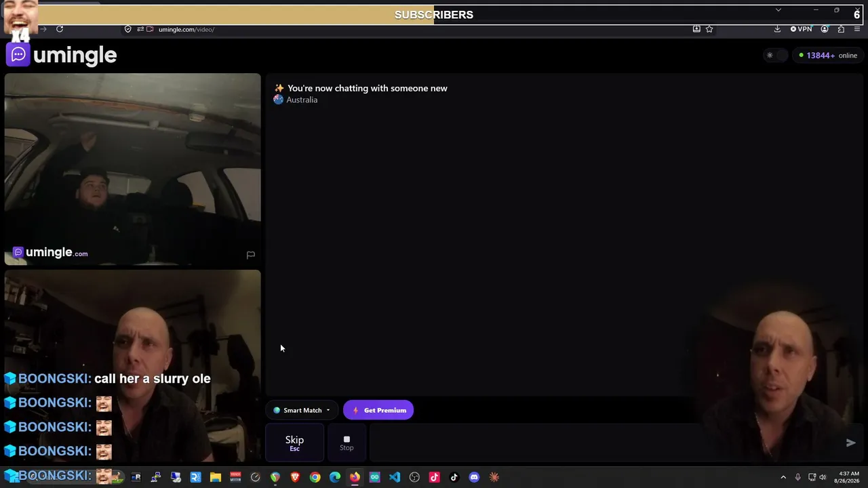Screen dimensions: 868x488
Task: Click the microphone icon in system tray
Action: 797,477
